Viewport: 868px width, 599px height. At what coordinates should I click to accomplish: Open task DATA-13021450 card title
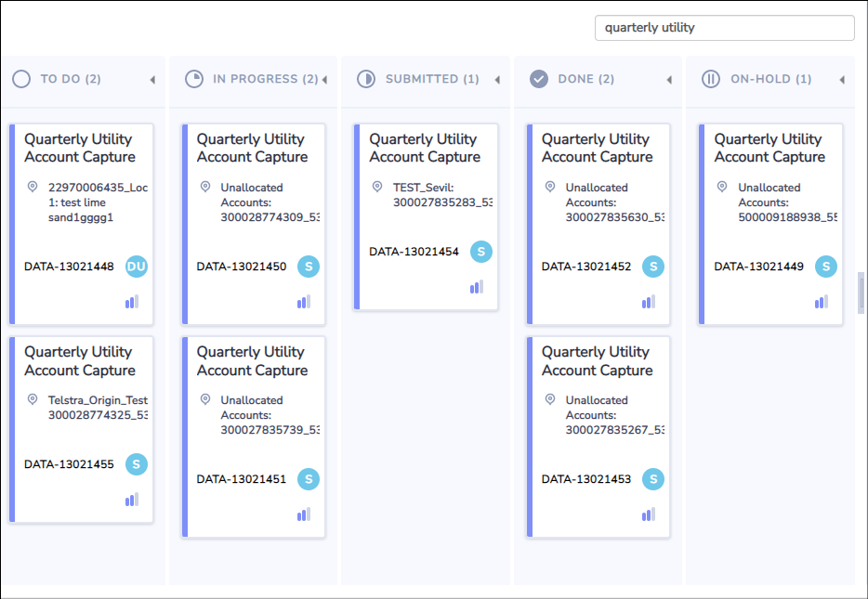click(x=253, y=148)
